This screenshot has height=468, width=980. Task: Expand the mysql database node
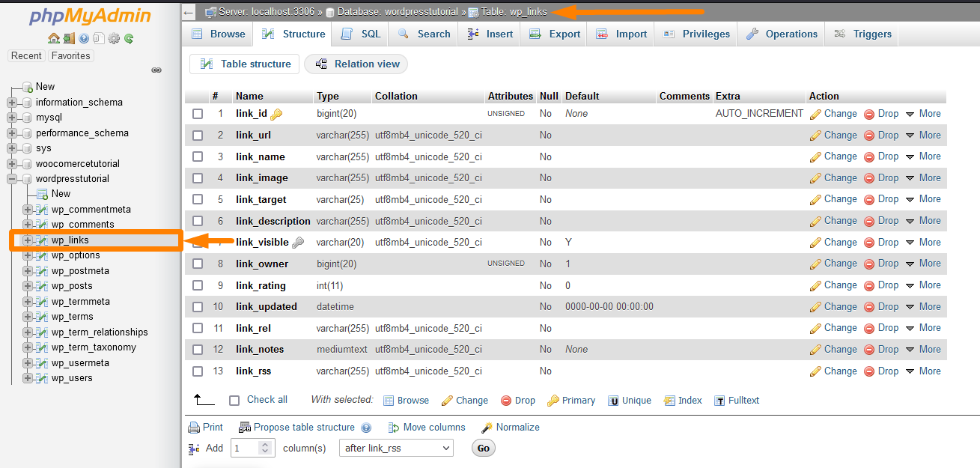tap(12, 118)
